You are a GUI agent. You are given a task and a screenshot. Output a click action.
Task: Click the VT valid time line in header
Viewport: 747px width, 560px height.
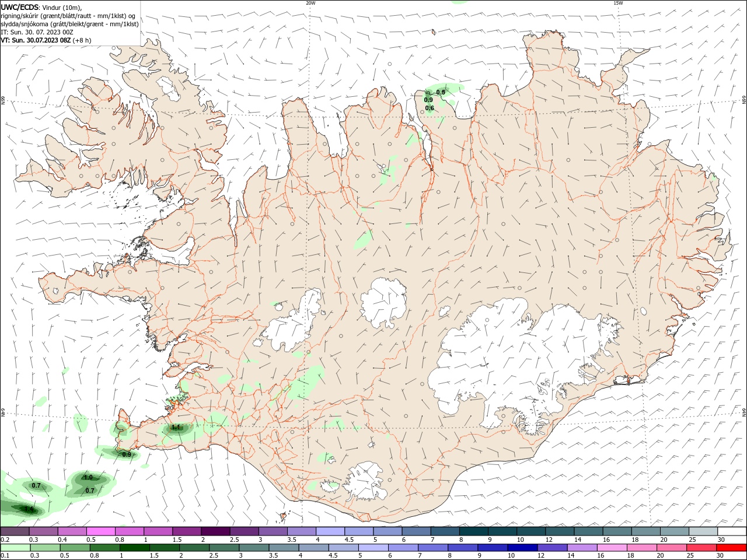[46, 40]
